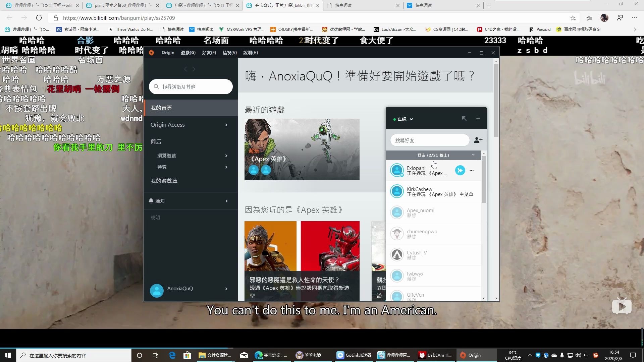
Task: Click the Origin logo icon in menu bar
Action: coord(151,53)
